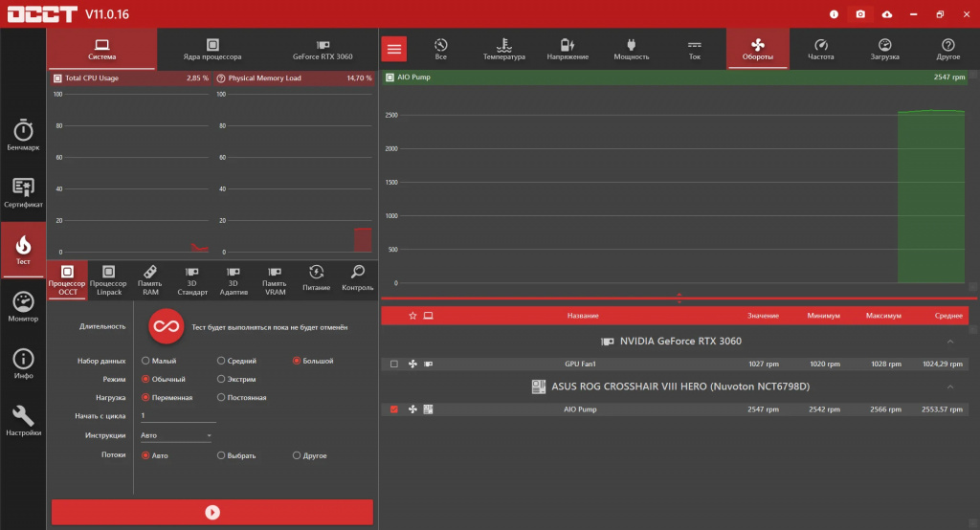Image resolution: width=980 pixels, height=530 pixels.
Task: Click the red splitter handle below the graph
Action: tap(679, 298)
